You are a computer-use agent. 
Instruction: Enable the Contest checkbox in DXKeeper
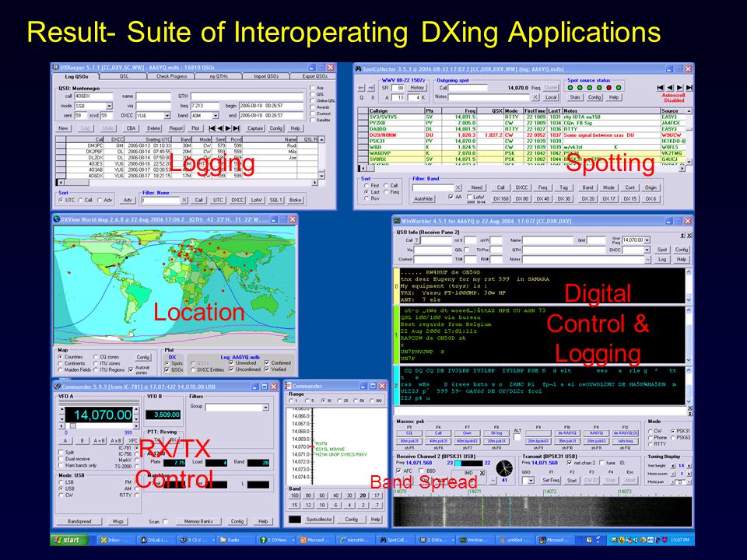(x=313, y=114)
